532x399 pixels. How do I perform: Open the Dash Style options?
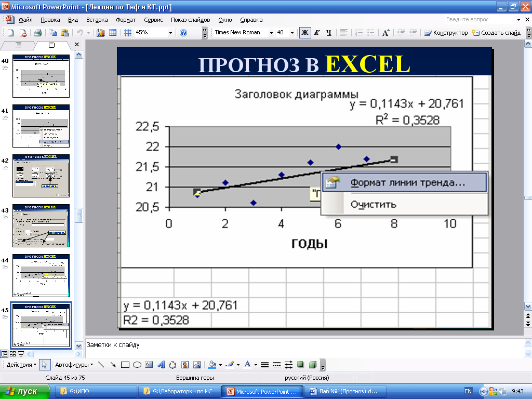(276, 365)
